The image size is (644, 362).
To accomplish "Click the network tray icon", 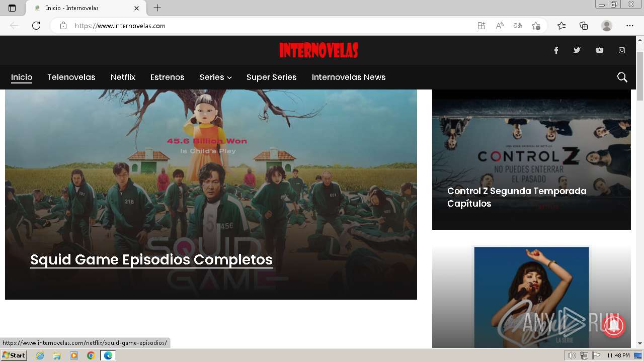I will click(584, 355).
